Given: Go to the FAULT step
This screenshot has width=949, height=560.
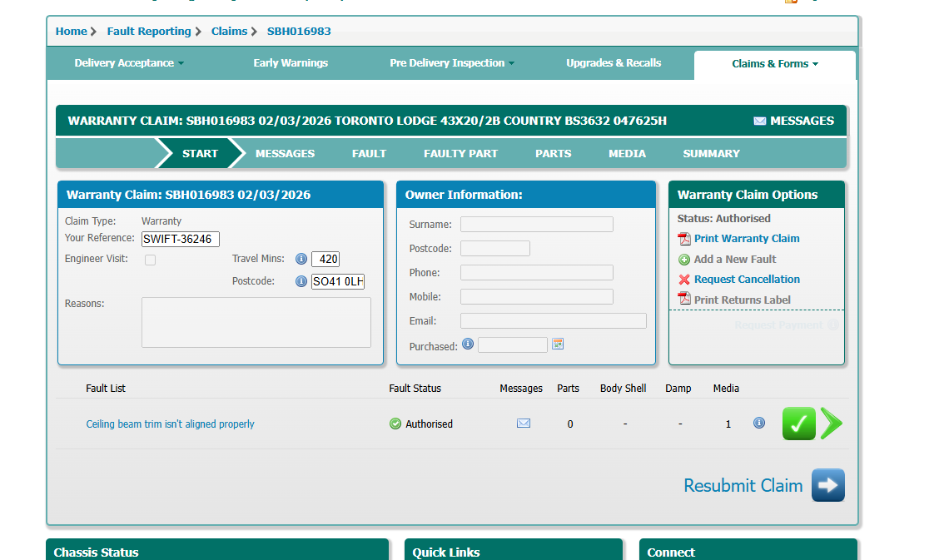Looking at the screenshot, I should [x=369, y=154].
